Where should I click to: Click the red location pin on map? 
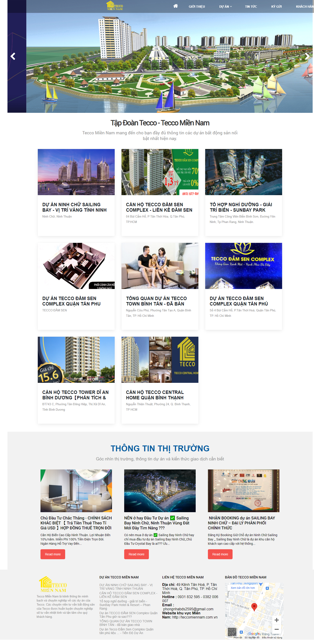(254, 607)
